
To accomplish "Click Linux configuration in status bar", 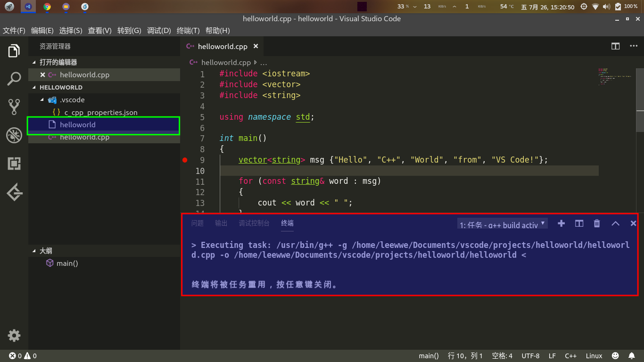I will (594, 356).
